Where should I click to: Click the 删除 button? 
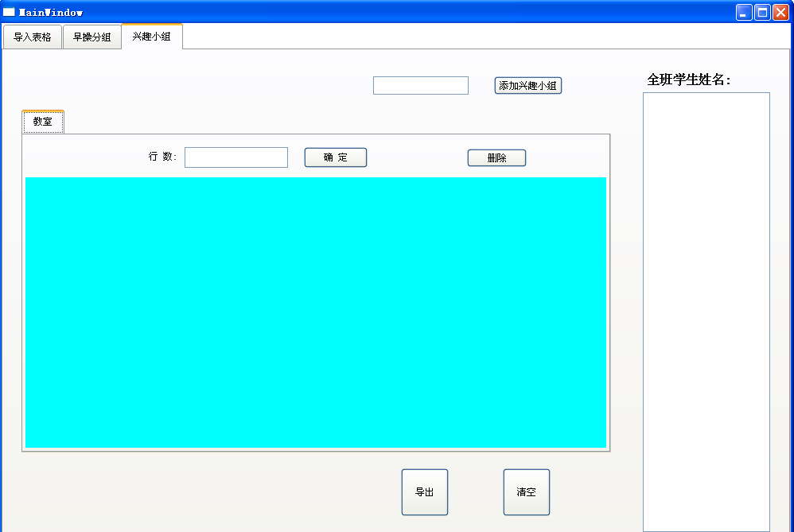(x=496, y=157)
